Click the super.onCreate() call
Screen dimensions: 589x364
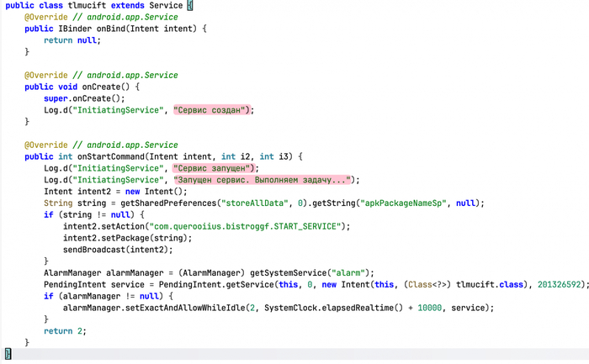point(84,98)
